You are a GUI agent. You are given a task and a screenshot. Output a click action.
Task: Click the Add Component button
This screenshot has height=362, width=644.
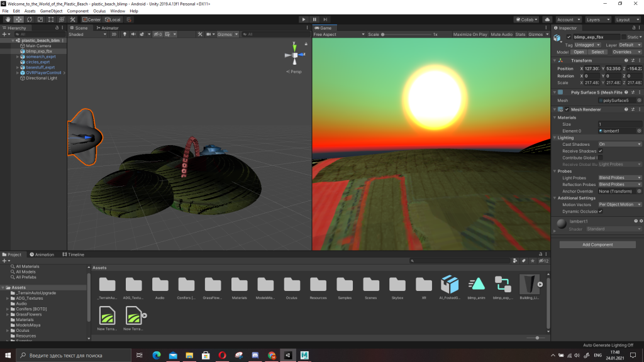tap(597, 244)
